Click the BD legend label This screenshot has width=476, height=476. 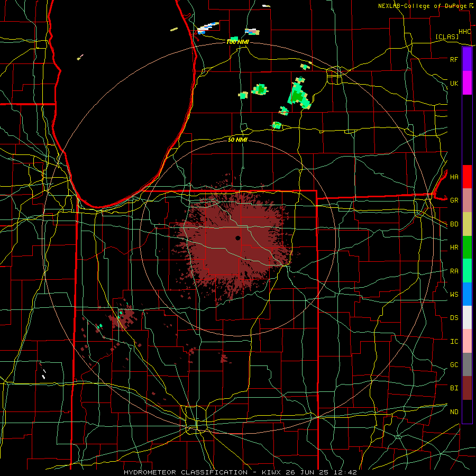[x=454, y=224]
